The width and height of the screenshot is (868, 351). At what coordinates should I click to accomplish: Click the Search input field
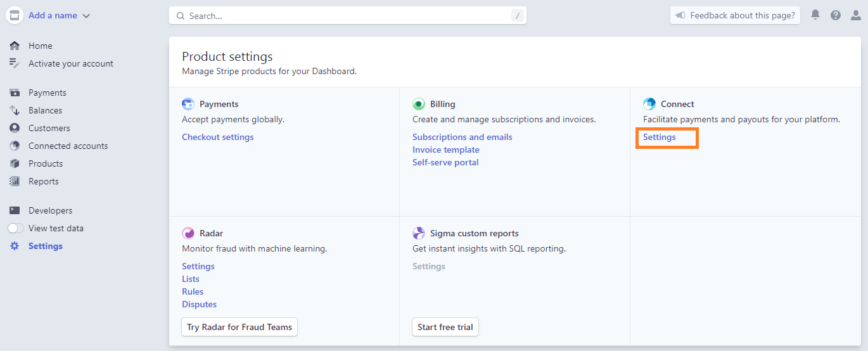point(347,15)
